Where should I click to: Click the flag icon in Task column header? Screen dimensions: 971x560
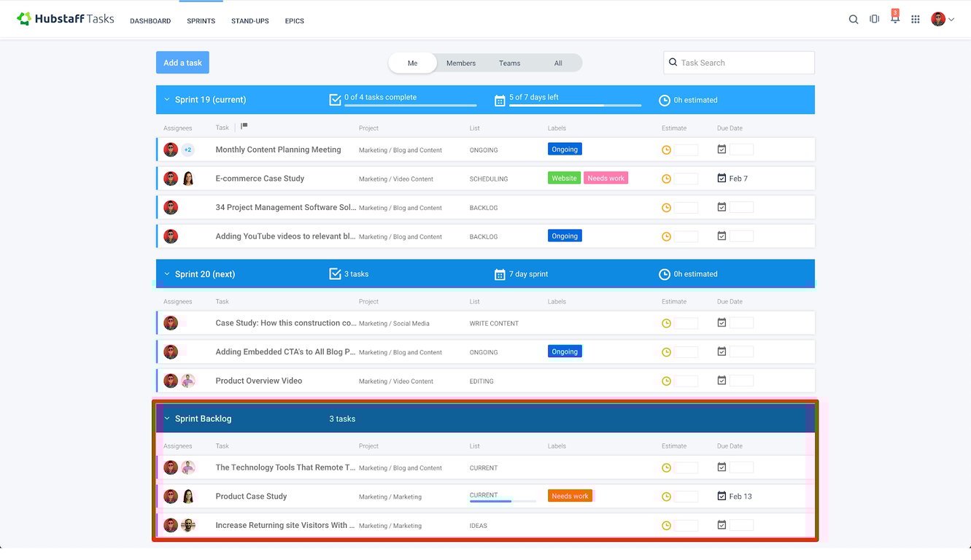pos(244,126)
